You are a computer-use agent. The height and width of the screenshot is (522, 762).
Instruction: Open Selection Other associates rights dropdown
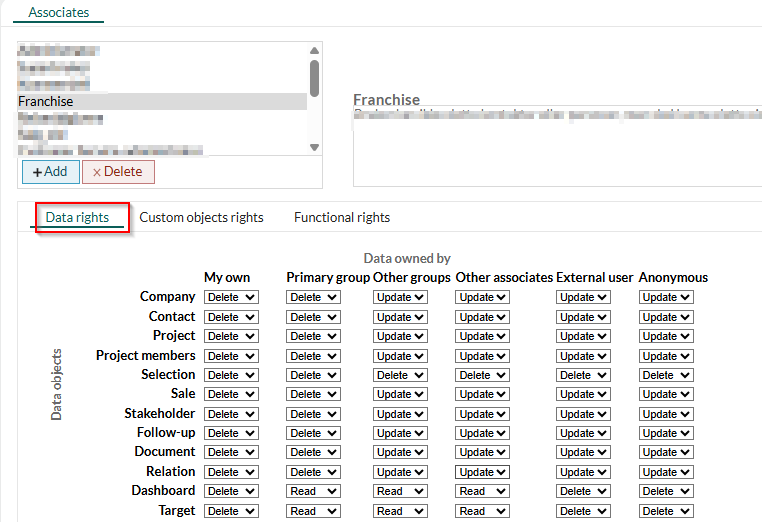(x=483, y=375)
